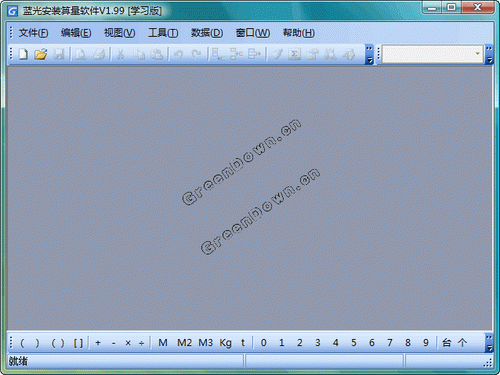Click the digit 5 button
Image resolution: width=500 pixels, height=375 pixels.
click(x=353, y=343)
